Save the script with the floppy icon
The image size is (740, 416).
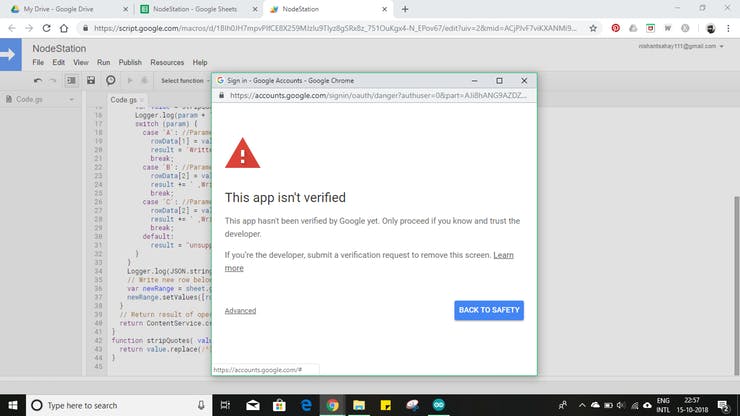pos(91,81)
